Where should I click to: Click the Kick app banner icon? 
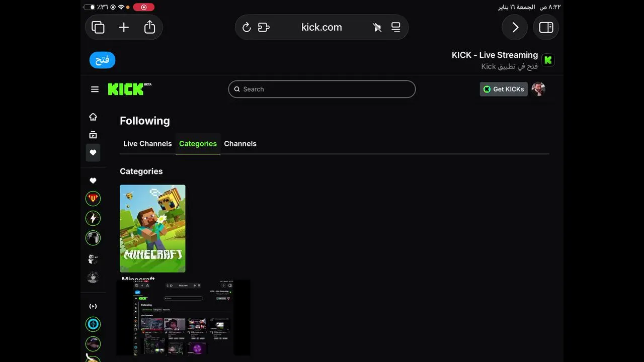coord(548,60)
